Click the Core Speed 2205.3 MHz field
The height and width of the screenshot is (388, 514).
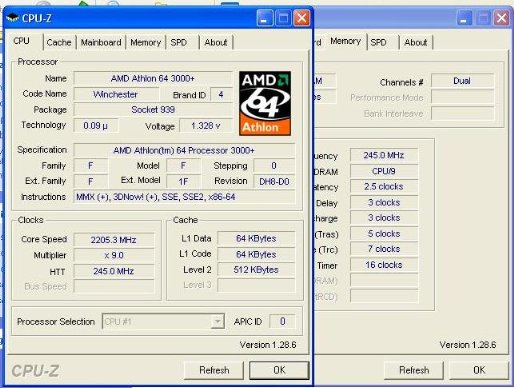[114, 240]
